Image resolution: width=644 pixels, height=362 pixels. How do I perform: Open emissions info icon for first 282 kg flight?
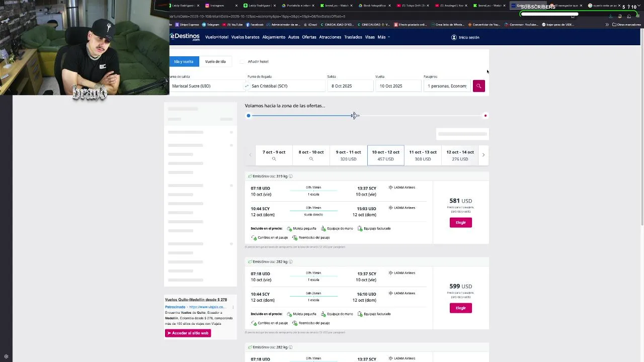click(290, 262)
